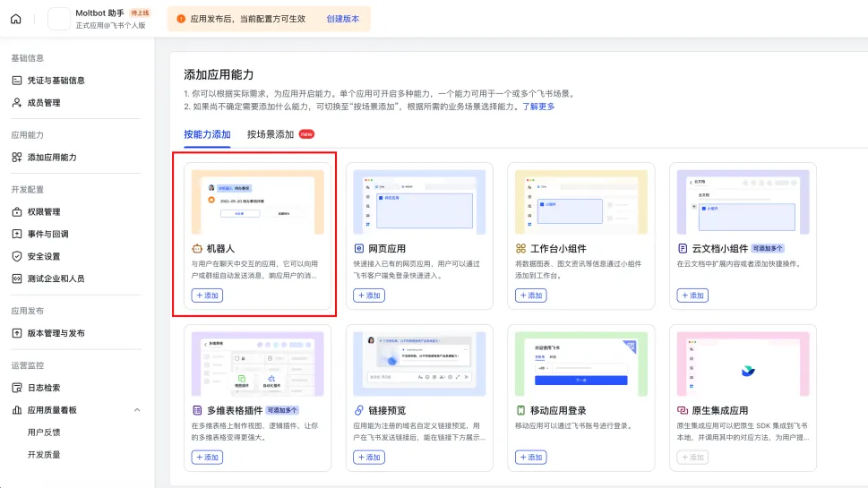
Task: Click the 机器人 card preview image
Action: pyautogui.click(x=257, y=202)
